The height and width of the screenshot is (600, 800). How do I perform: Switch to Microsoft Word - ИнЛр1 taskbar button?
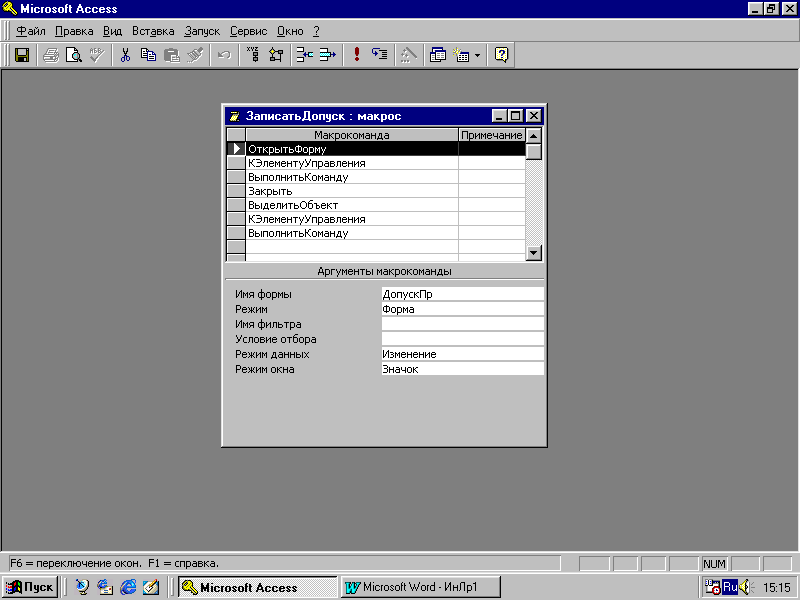tap(421, 587)
